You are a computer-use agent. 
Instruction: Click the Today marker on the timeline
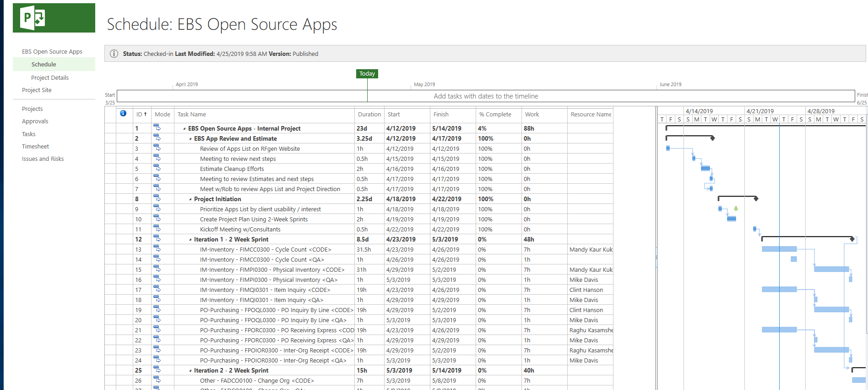tap(367, 74)
